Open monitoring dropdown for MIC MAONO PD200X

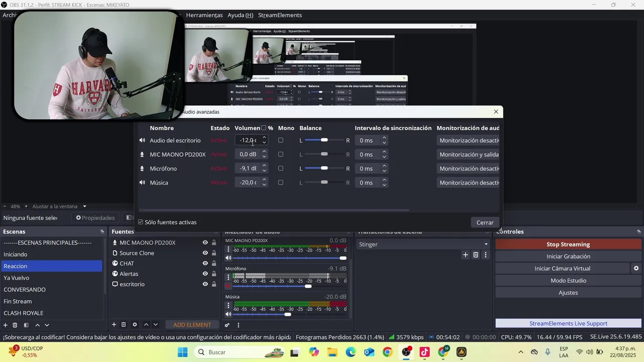coord(468,154)
